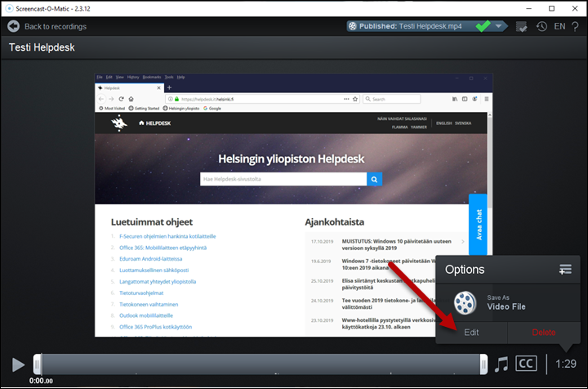Image resolution: width=588 pixels, height=389 pixels.
Task: Click the HELPDESK home link in preview
Action: tap(155, 123)
